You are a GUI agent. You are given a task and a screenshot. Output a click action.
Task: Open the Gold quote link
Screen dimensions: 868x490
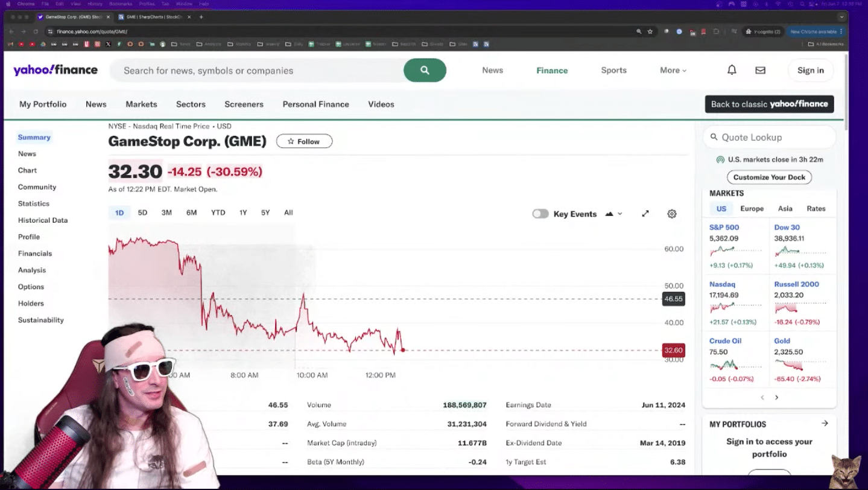coord(782,341)
